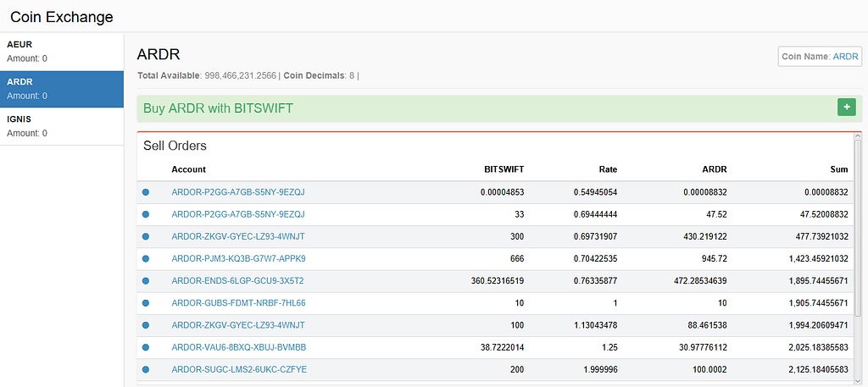Click the blue dot in the 88.461538 ARDR row
This screenshot has height=387, width=868.
[x=146, y=325]
